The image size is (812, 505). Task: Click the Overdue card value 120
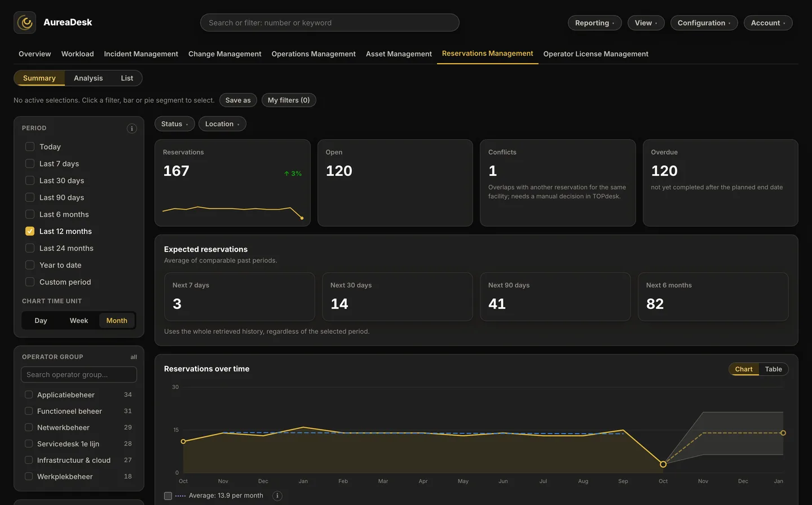pos(664,171)
